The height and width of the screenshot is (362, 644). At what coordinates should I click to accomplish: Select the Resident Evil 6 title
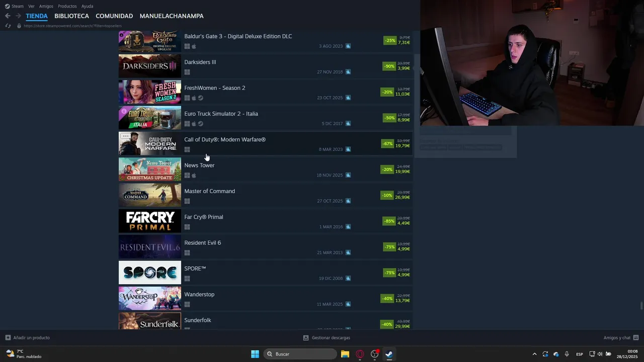[x=202, y=243]
